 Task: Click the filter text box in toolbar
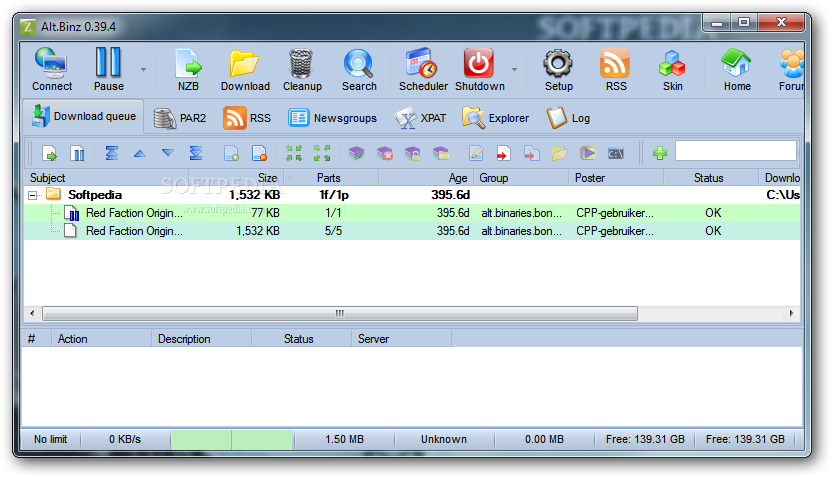736,151
